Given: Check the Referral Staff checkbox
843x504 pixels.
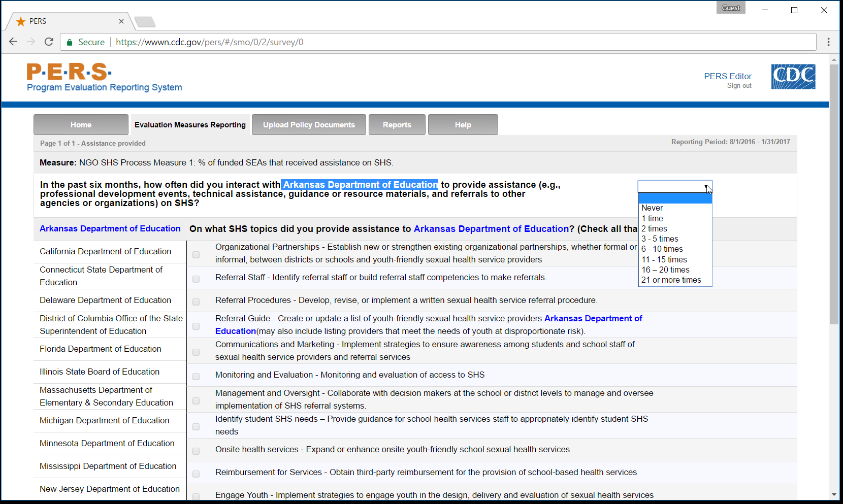Looking at the screenshot, I should click(x=196, y=279).
